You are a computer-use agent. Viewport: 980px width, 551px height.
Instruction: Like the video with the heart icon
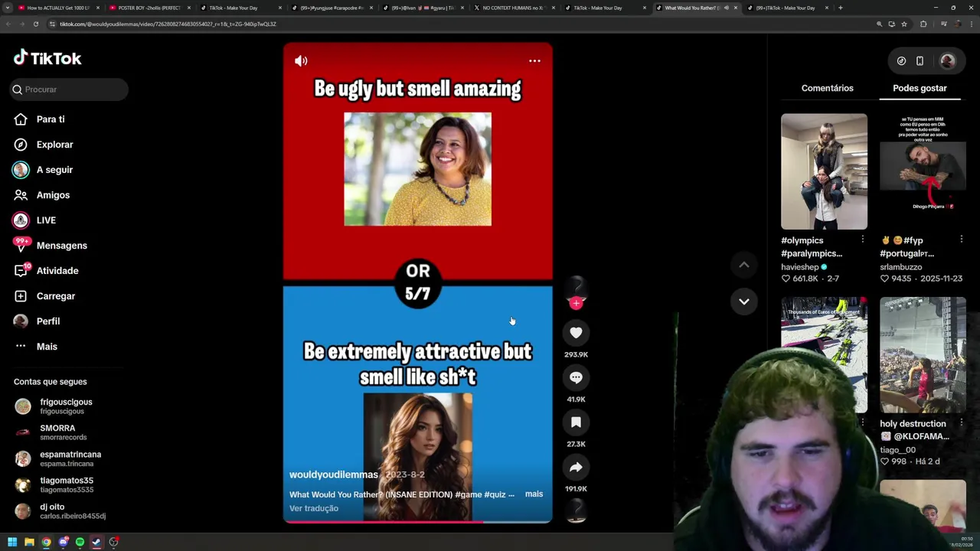point(576,332)
